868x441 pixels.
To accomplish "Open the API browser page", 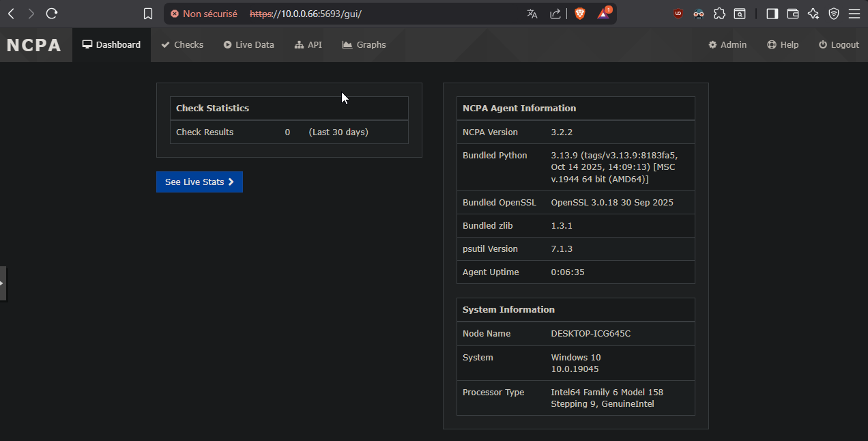I will (x=308, y=45).
